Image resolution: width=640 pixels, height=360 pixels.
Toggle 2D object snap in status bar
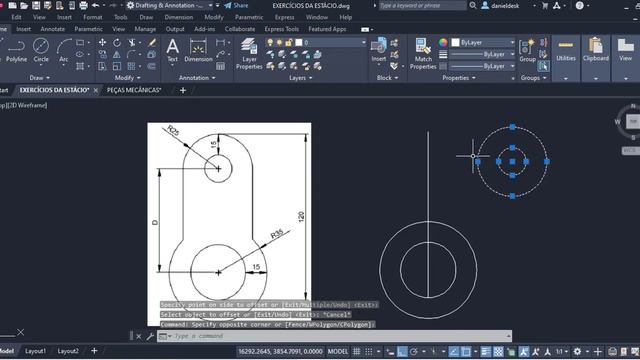tap(466, 351)
